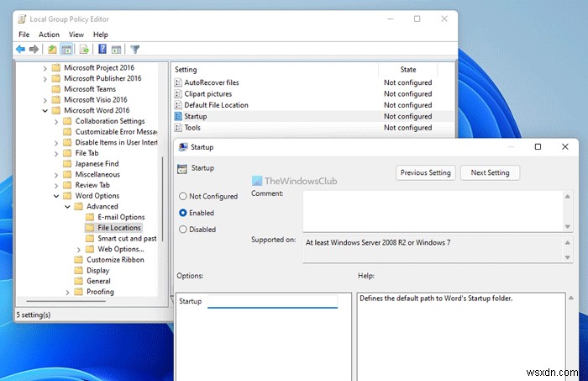Click the Up one level folder icon
588x381 pixels.
pos(52,50)
